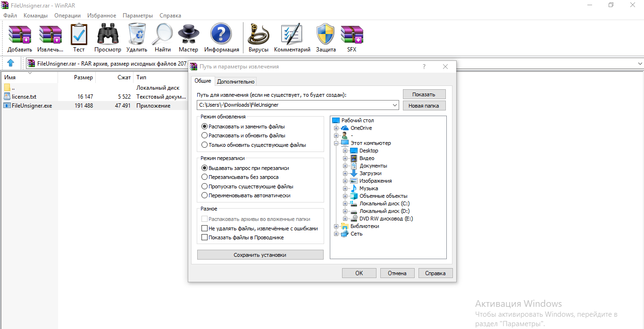This screenshot has height=329, width=644.
Task: Click the Удалить recycle bin icon
Action: tap(137, 34)
